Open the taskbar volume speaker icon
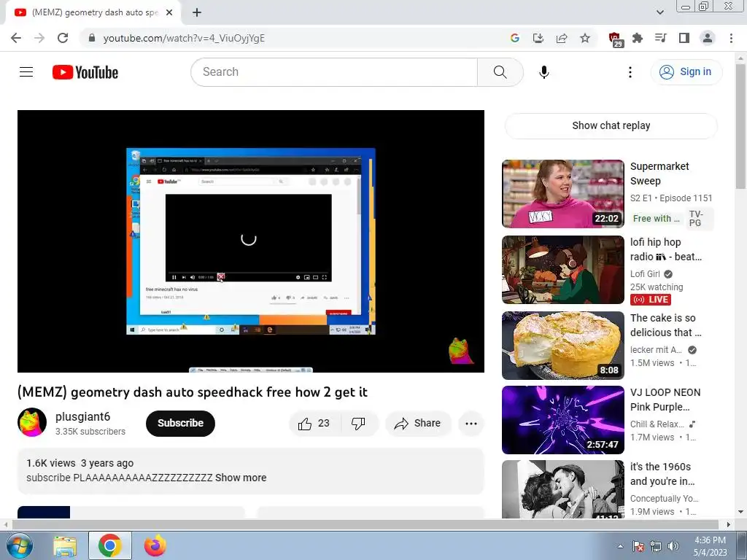Viewport: 747px width, 560px height. (673, 546)
